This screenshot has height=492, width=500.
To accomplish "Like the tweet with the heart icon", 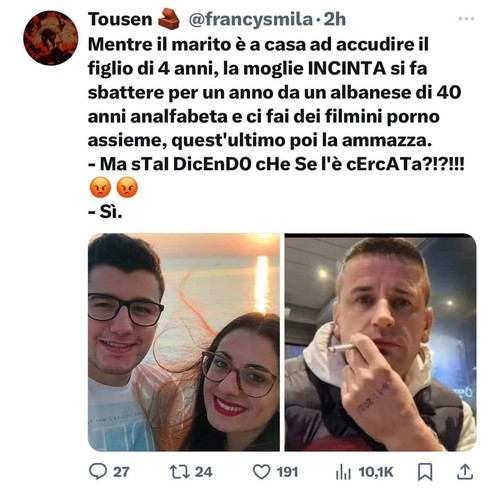I will coord(261,472).
